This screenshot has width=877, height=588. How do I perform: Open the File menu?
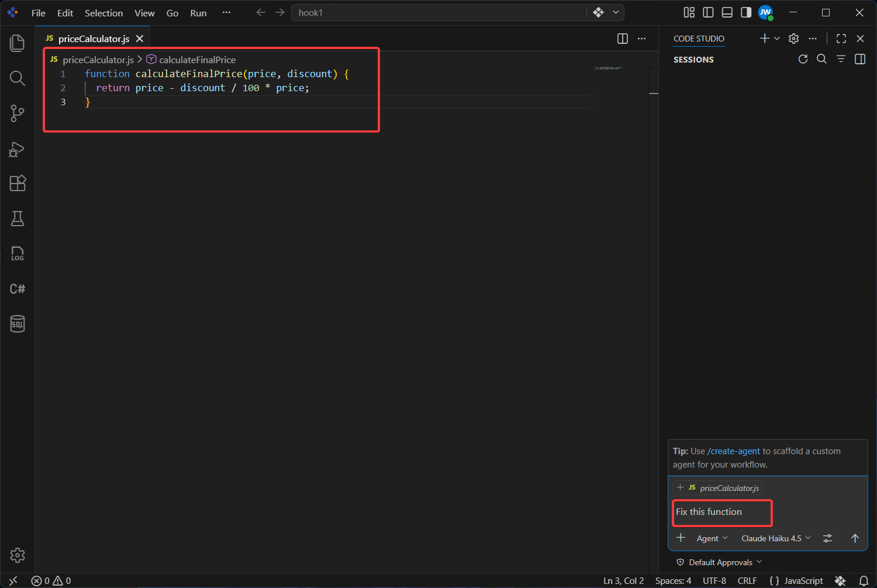39,13
